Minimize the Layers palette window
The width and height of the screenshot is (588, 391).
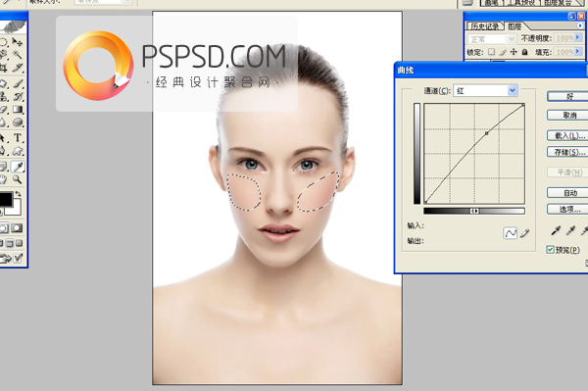pyautogui.click(x=571, y=16)
